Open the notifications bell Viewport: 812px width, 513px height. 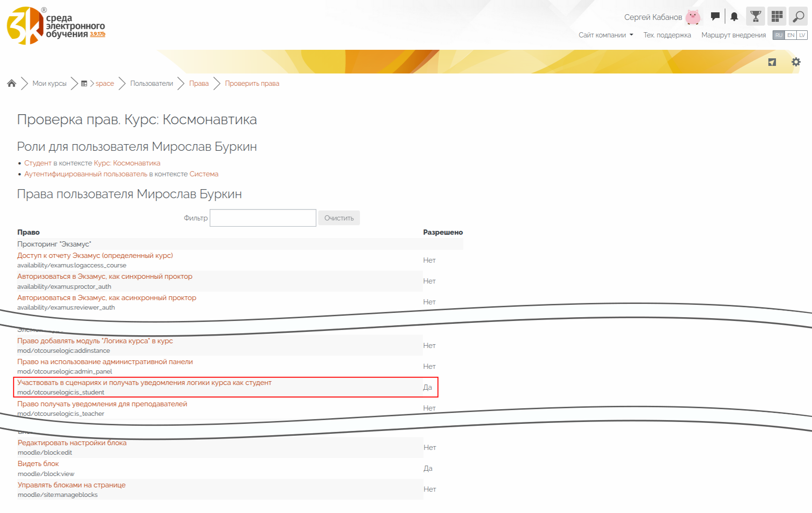734,17
